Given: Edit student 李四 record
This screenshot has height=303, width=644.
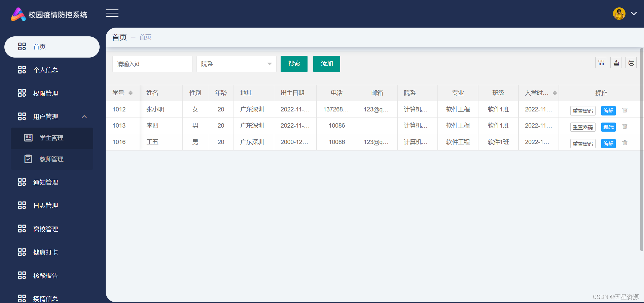Looking at the screenshot, I should tap(608, 127).
